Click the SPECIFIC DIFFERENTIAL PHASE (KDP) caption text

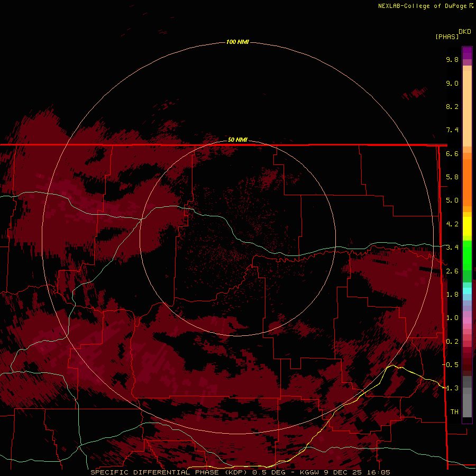(169, 472)
